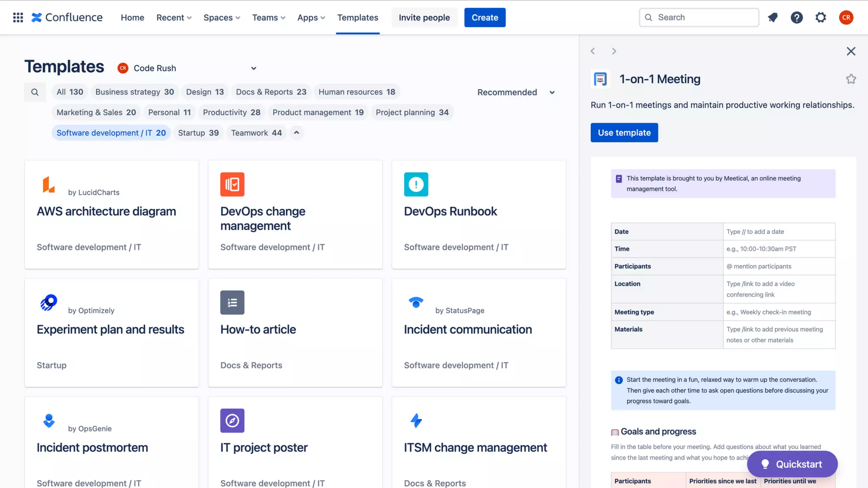The image size is (868, 488).
Task: Click the Use template button
Action: pyautogui.click(x=624, y=133)
